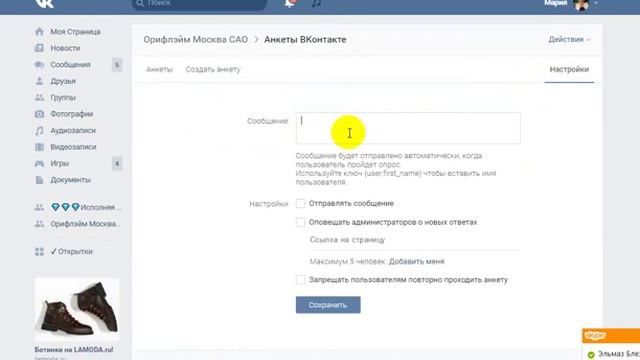The height and width of the screenshot is (360, 640).
Task: Open the music note icon in header
Action: 316,3
